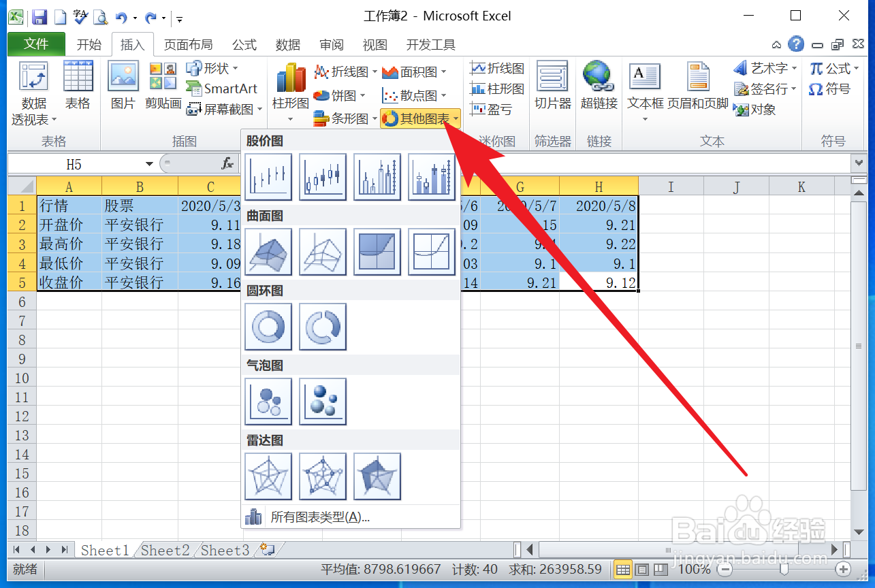Image resolution: width=875 pixels, height=588 pixels.
Task: Switch to Formulas (公式) tab
Action: click(x=244, y=45)
